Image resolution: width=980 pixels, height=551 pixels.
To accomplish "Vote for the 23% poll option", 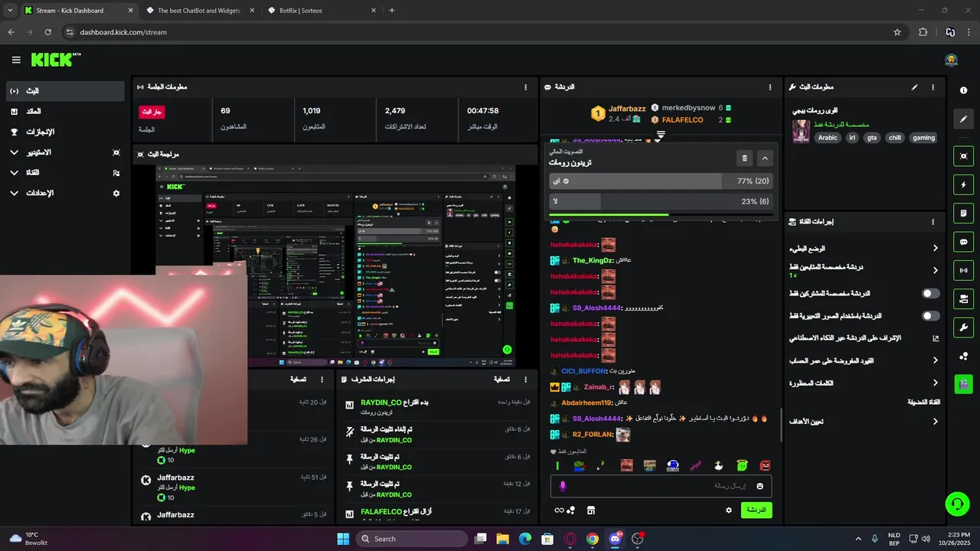I will 660,201.
